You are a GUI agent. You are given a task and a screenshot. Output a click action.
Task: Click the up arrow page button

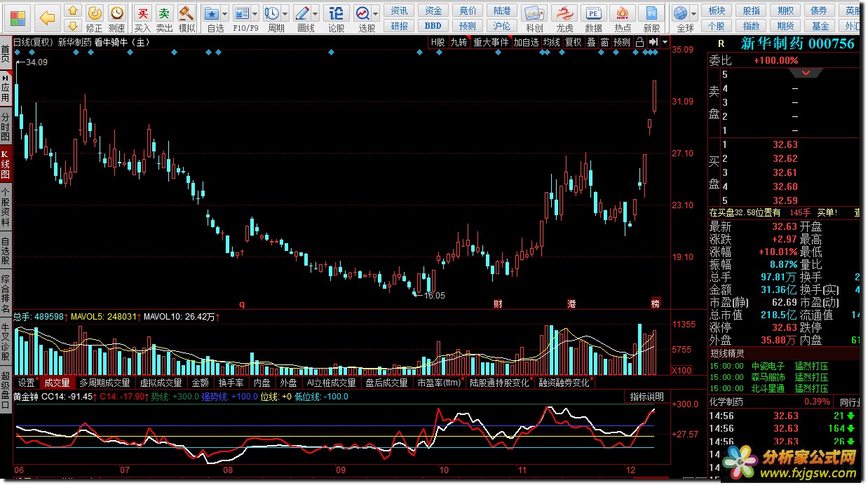[73, 11]
